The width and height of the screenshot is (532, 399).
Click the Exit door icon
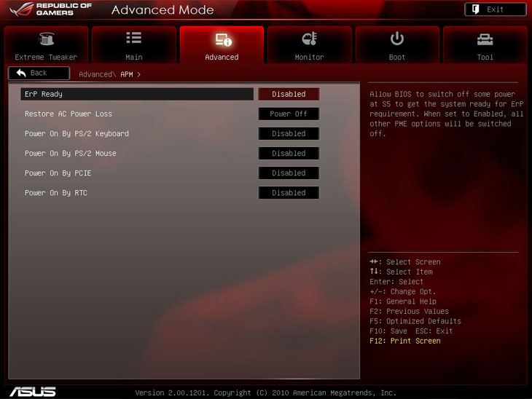[x=474, y=9]
